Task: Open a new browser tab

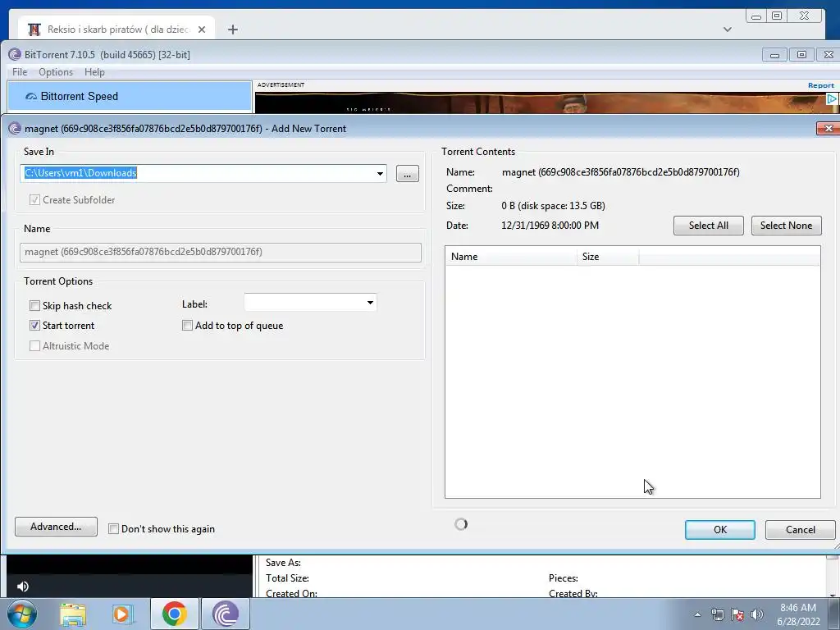Action: click(x=232, y=30)
